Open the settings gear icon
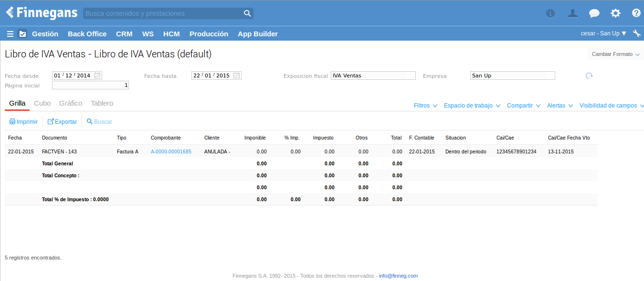Screen dimensions: 644x281 point(615,13)
